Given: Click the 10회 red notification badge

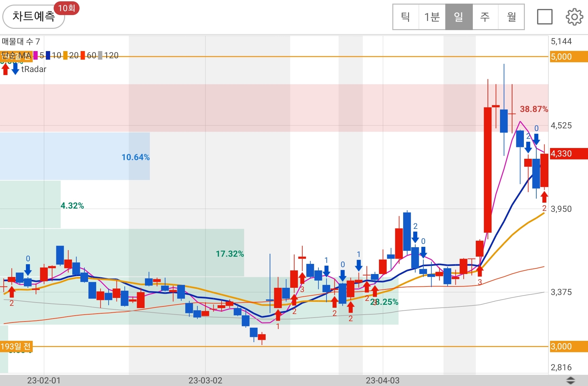Looking at the screenshot, I should tap(66, 8).
